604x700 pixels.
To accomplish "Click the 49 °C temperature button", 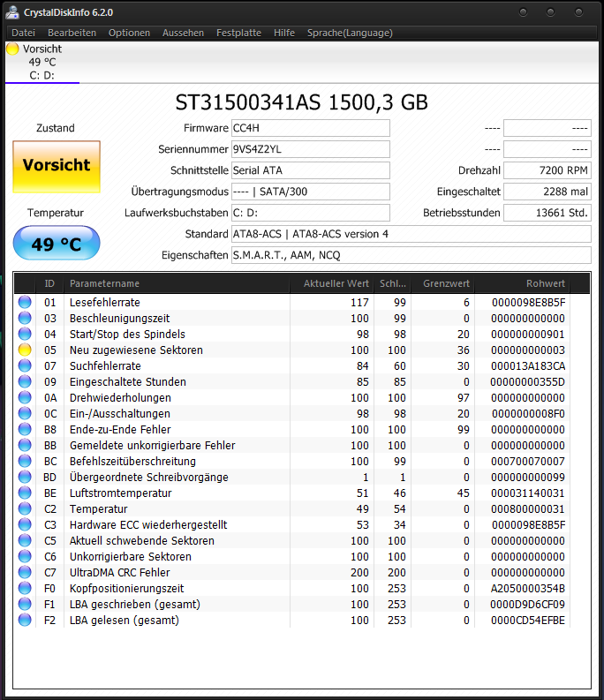I will pyautogui.click(x=57, y=244).
